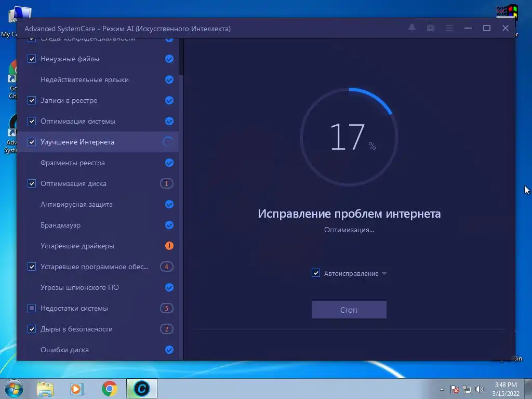The width and height of the screenshot is (532, 399).
Task: Click blue checkmark next to Брандмауэр
Action: (169, 225)
